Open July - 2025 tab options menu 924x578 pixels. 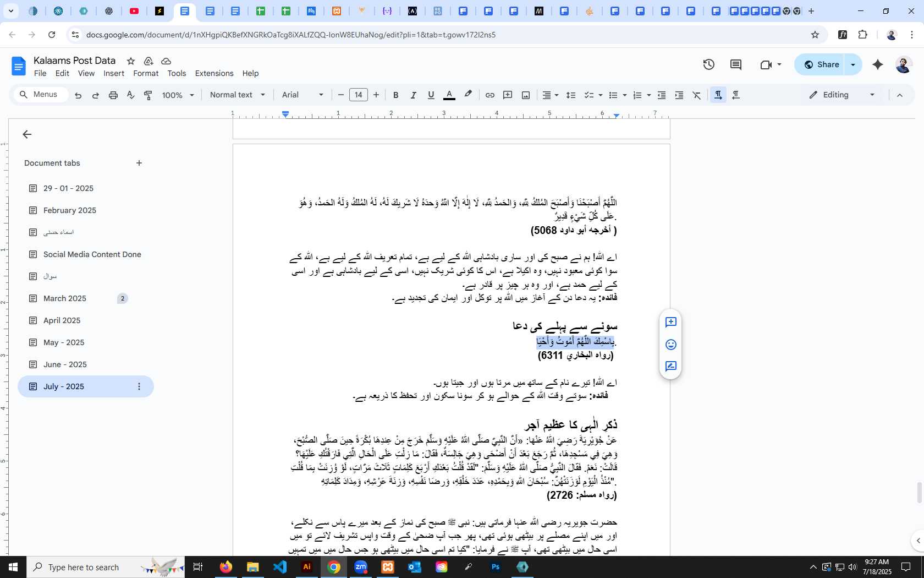coord(139,386)
